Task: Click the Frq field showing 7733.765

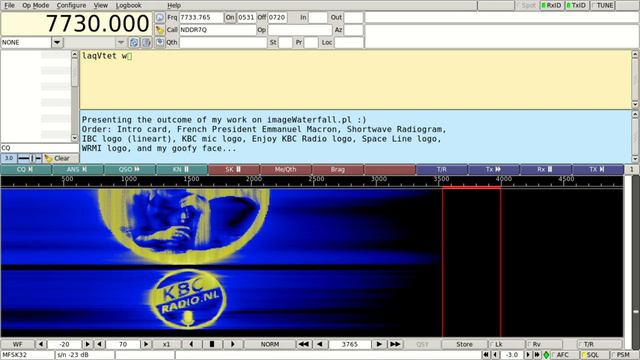Action: click(x=201, y=18)
